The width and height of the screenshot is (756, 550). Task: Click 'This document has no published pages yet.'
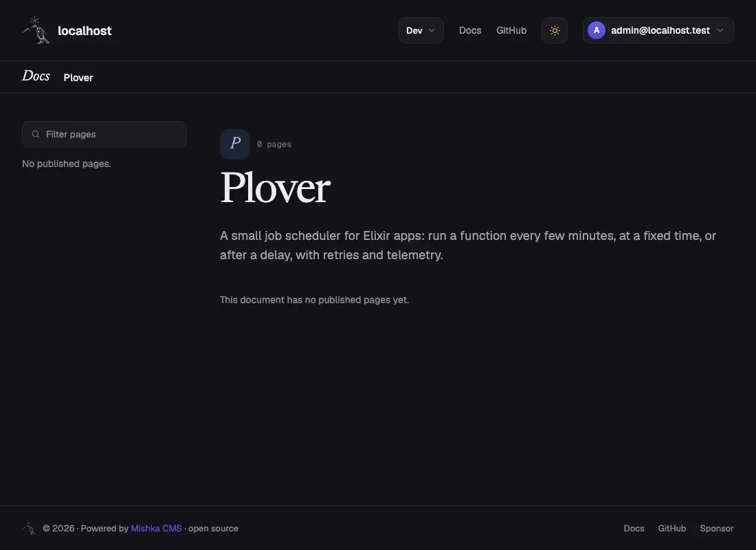(x=314, y=300)
